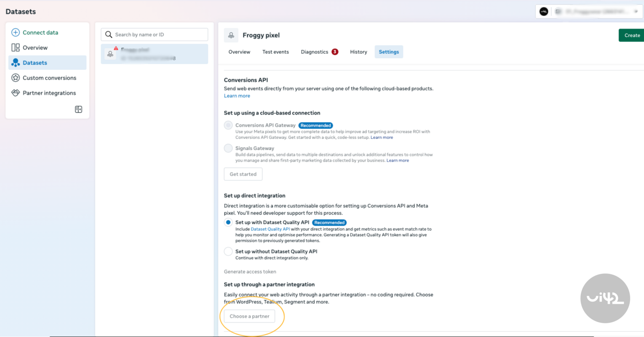Click the Datasets icon in sidebar
Viewport: 644px width, 337px height.
15,63
